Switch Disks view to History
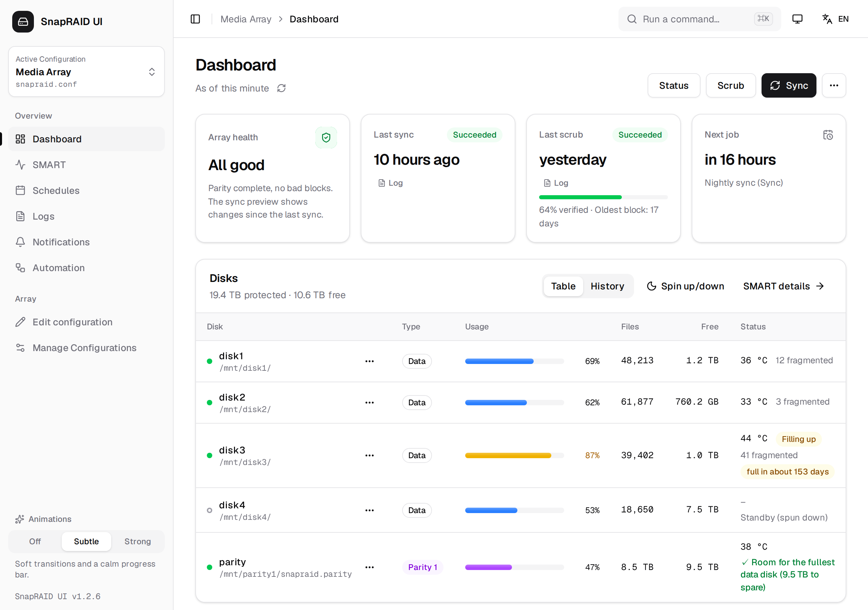Viewport: 868px width, 610px height. click(607, 286)
